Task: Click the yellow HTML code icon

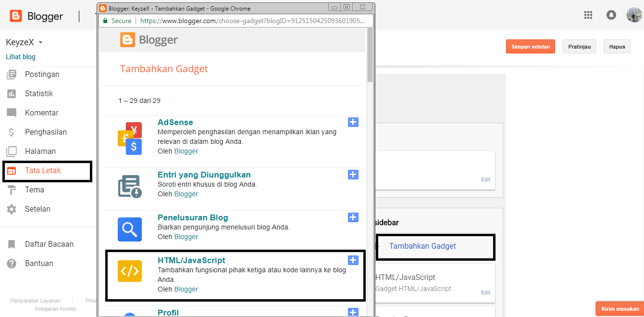Action: [130, 271]
